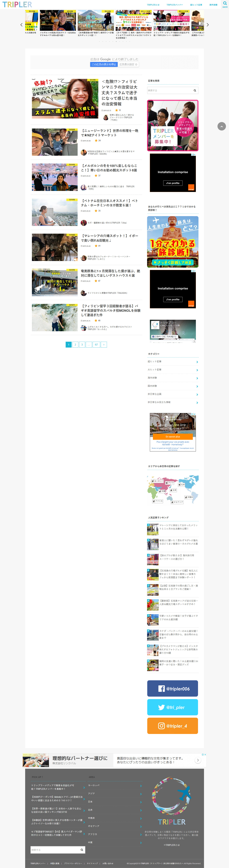Click the ヨーロッパ plane label on map
229x868 pixels.
click(157, 481)
